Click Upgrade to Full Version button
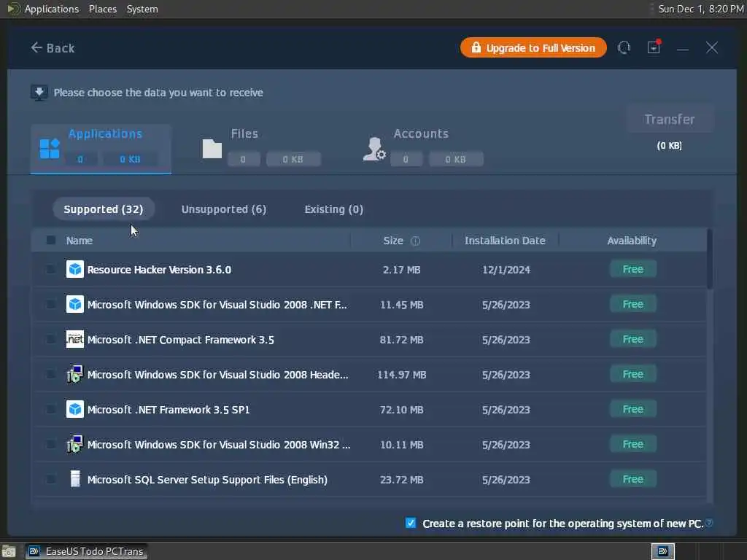The height and width of the screenshot is (560, 747). (x=533, y=47)
